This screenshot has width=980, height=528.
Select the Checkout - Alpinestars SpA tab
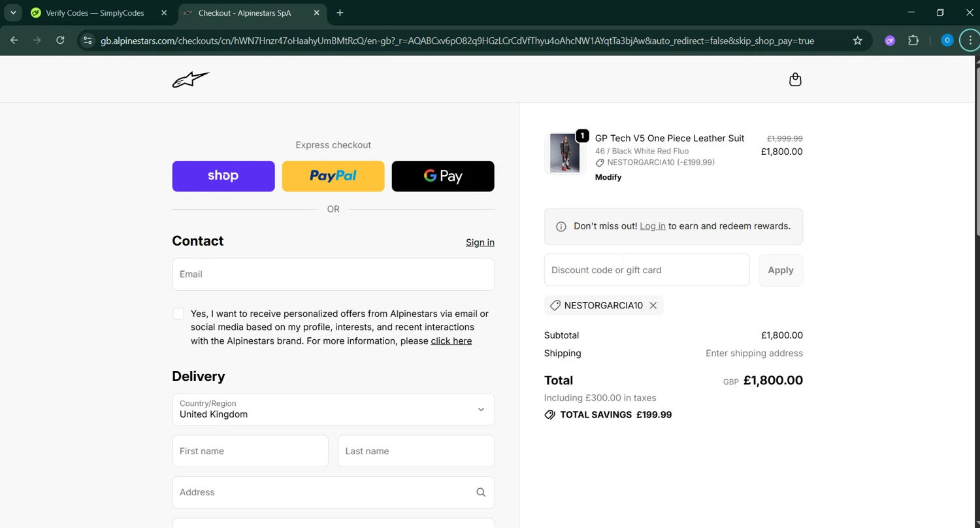point(245,13)
